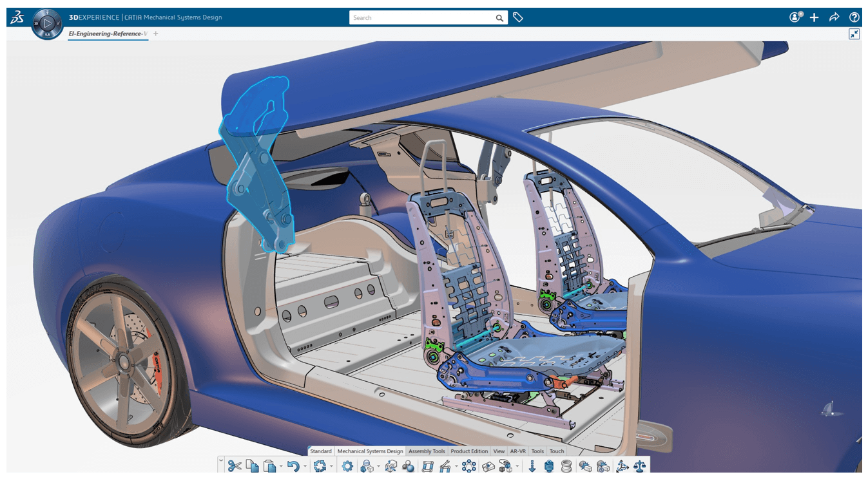The width and height of the screenshot is (868, 479).
Task: Click inside the Search input field
Action: (x=419, y=17)
